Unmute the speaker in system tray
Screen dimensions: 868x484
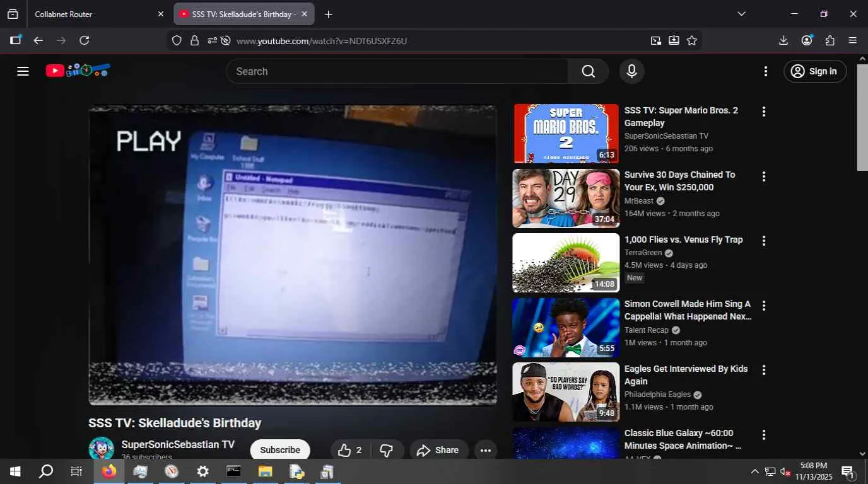785,471
